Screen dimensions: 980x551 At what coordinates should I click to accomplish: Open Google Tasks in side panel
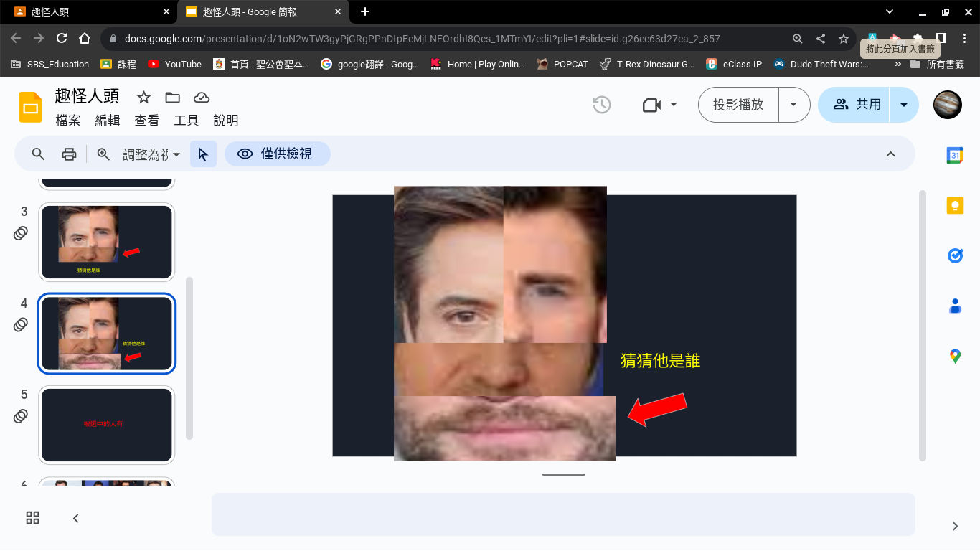pyautogui.click(x=955, y=255)
